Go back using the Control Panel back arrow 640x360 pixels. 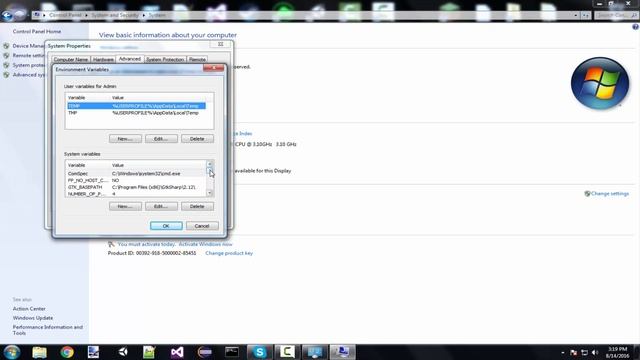(7, 15)
